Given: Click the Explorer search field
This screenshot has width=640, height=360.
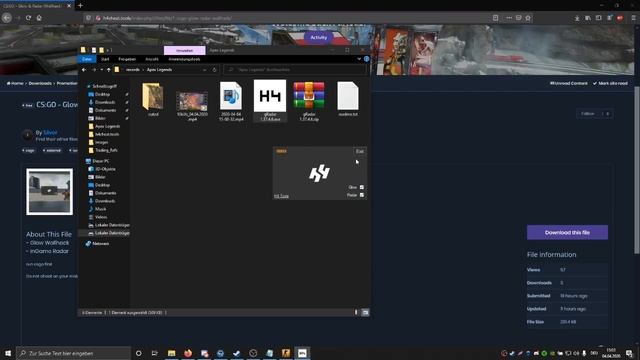Looking at the screenshot, I should click(x=295, y=70).
